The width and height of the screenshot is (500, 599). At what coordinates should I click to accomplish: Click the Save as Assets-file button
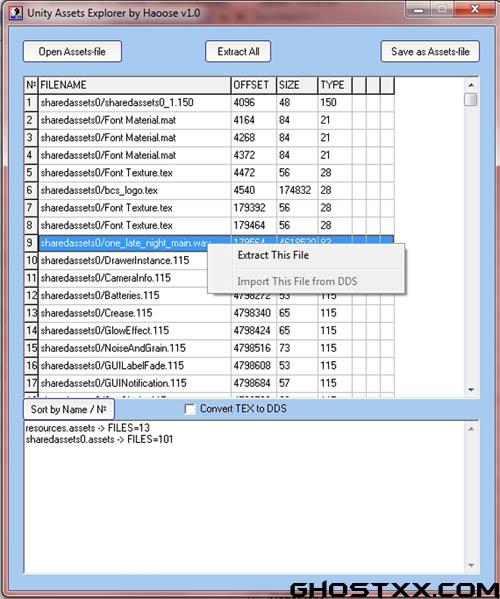pyautogui.click(x=430, y=52)
